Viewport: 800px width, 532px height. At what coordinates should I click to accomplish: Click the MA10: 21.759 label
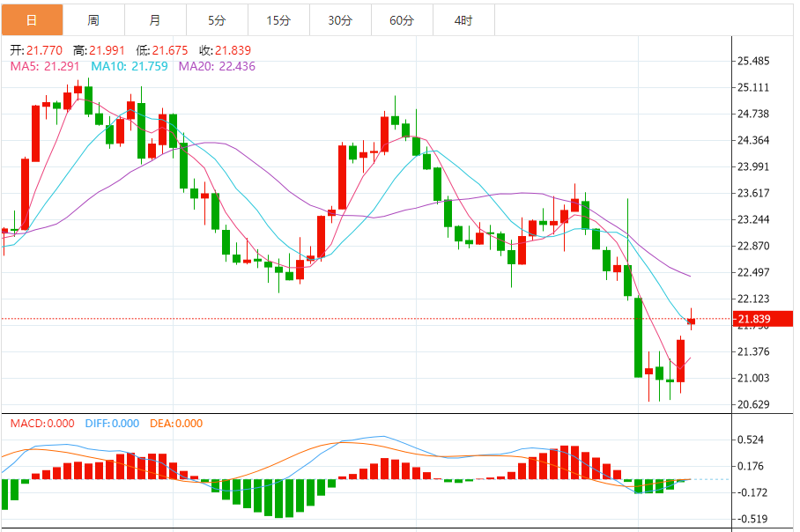pyautogui.click(x=130, y=66)
